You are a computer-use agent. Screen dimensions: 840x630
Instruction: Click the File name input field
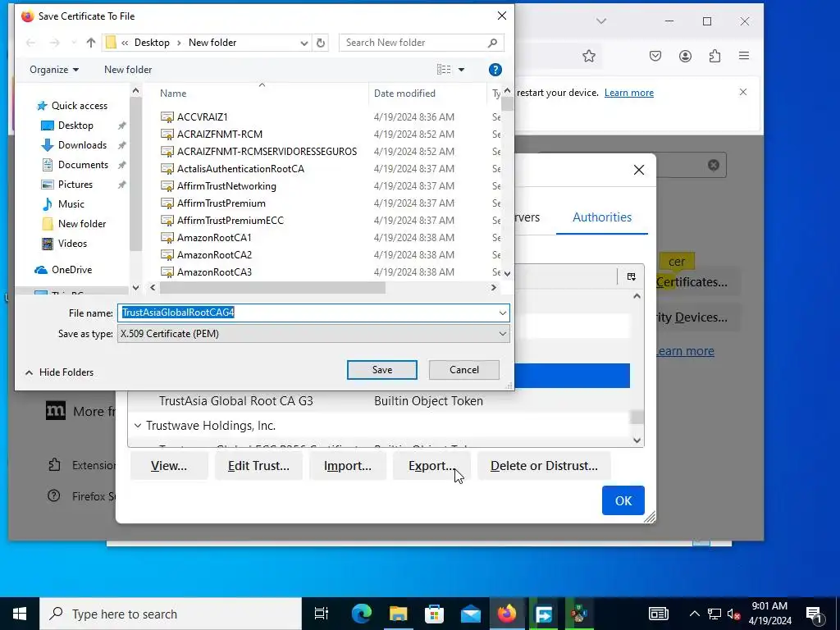click(x=307, y=313)
